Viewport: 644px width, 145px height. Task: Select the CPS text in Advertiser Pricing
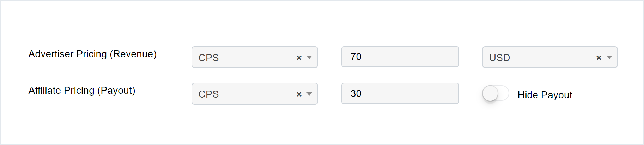[x=208, y=58]
